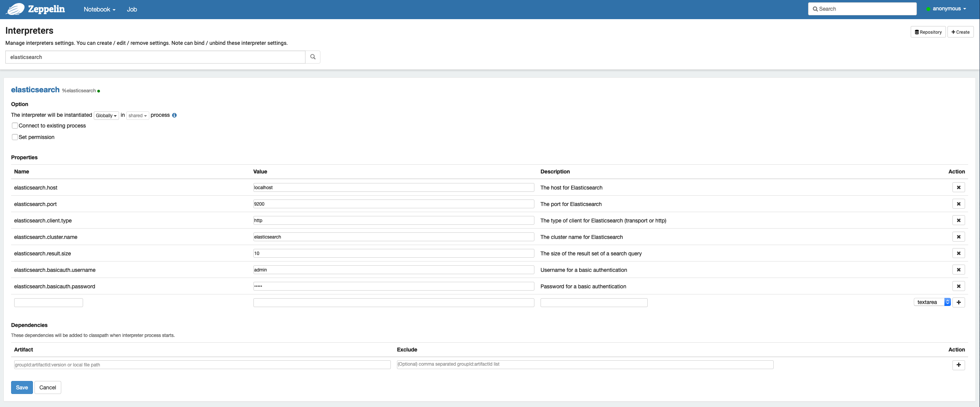Open the anonymous user menu

coord(949,9)
